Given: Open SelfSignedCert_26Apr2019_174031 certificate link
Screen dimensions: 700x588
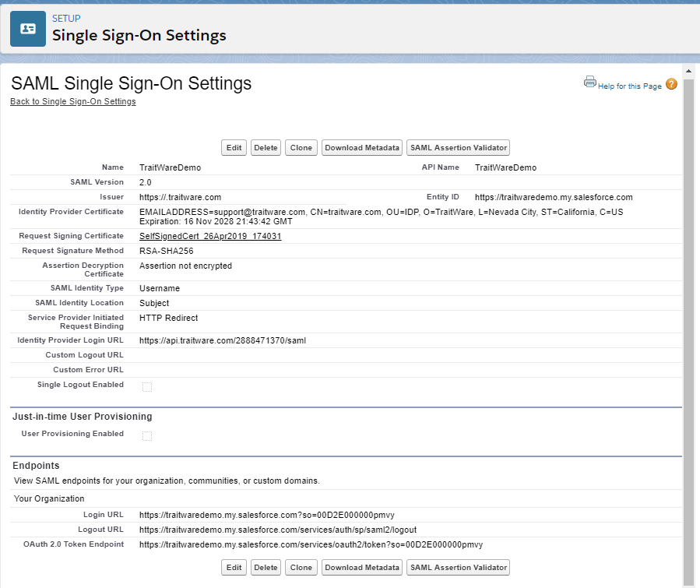Looking at the screenshot, I should click(x=210, y=236).
